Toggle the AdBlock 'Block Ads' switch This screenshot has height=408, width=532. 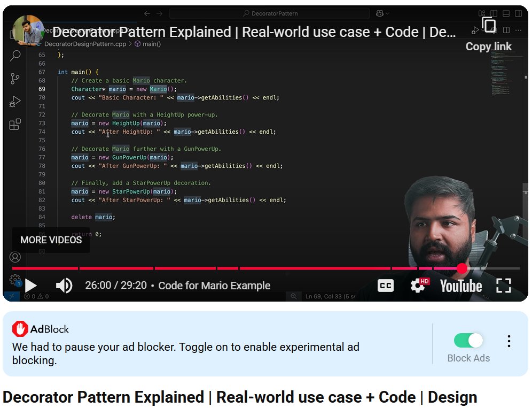[x=468, y=341]
